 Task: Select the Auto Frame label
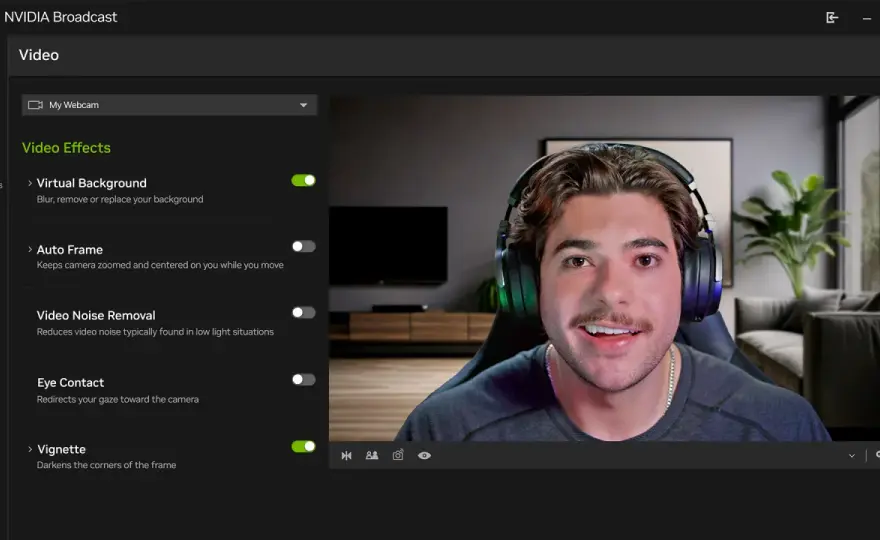click(70, 250)
